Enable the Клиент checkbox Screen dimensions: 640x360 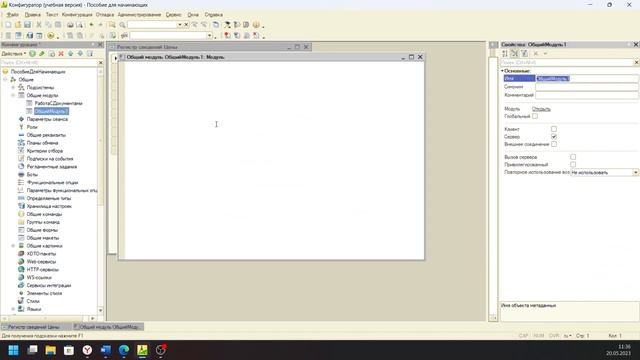554,129
